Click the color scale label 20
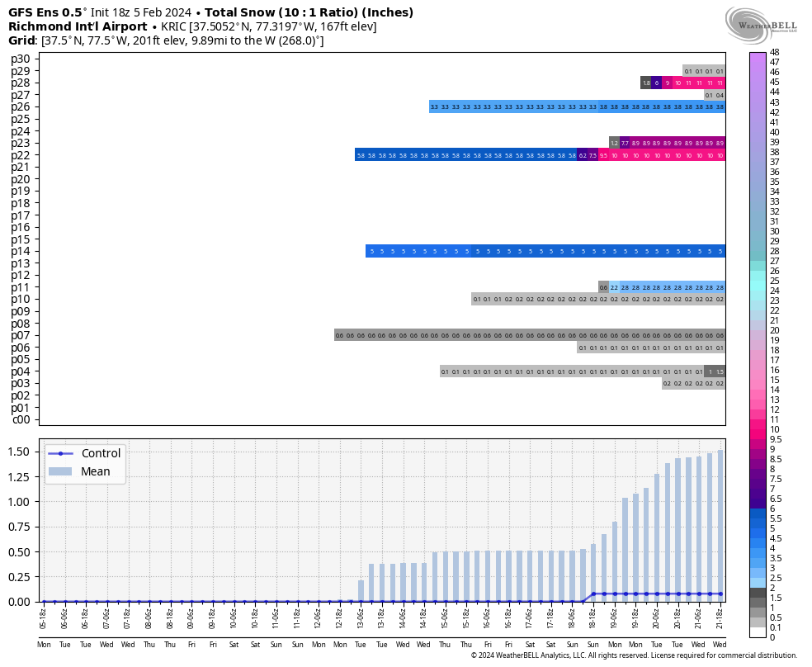Viewport: 812px width, 667px height. 774,330
